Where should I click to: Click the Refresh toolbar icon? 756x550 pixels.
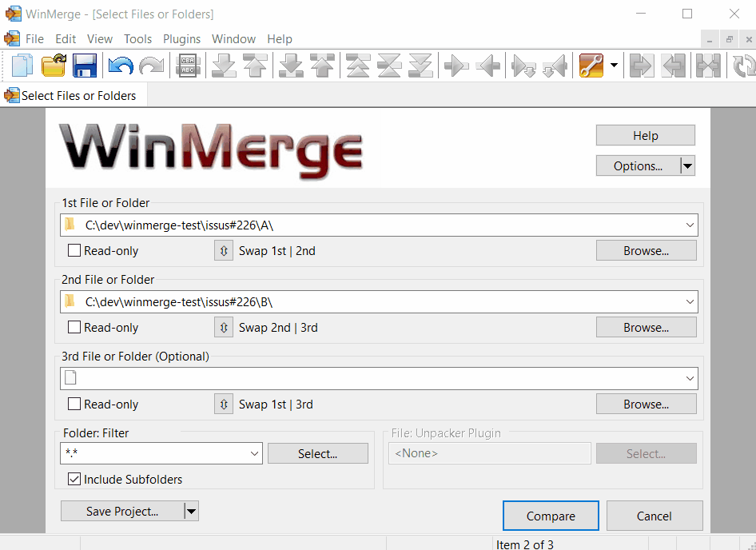pos(743,65)
